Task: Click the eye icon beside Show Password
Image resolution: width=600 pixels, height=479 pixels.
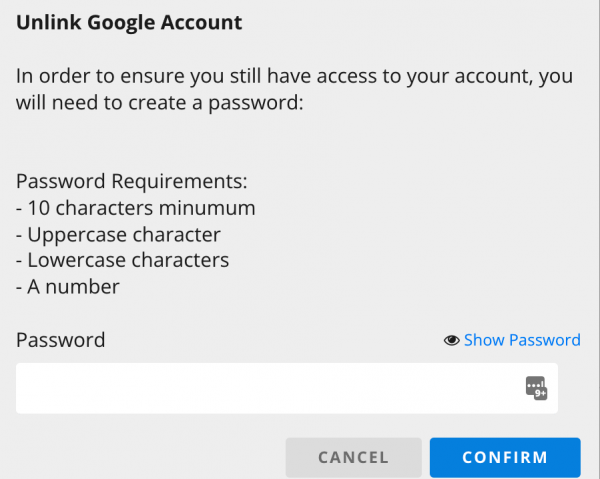Action: pos(451,340)
